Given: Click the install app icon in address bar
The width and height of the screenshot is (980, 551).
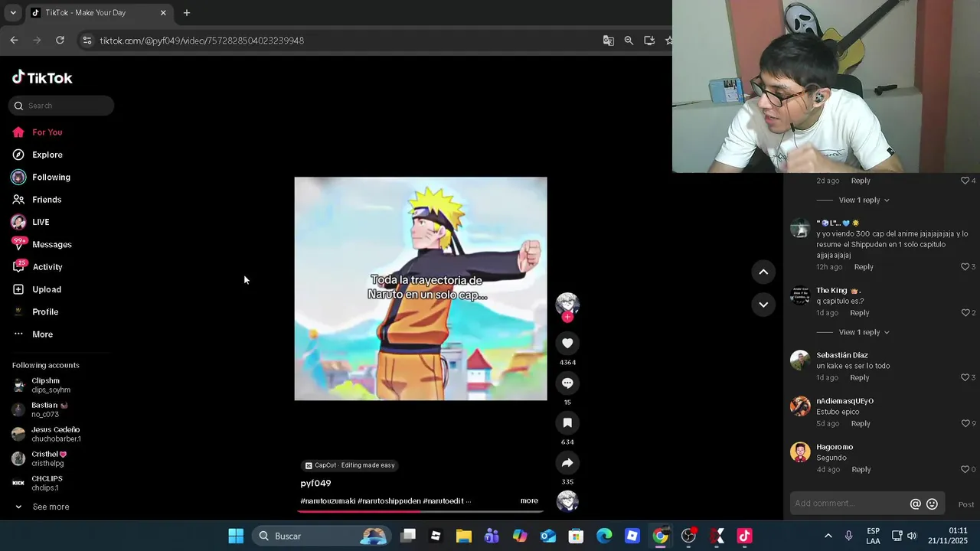Looking at the screenshot, I should tap(649, 41).
